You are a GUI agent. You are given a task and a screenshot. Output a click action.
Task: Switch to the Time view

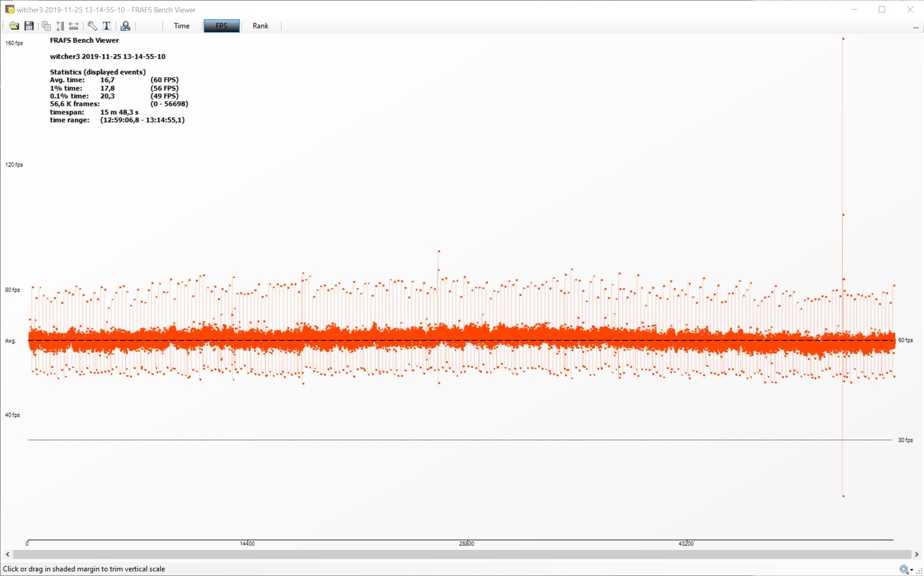click(x=181, y=26)
